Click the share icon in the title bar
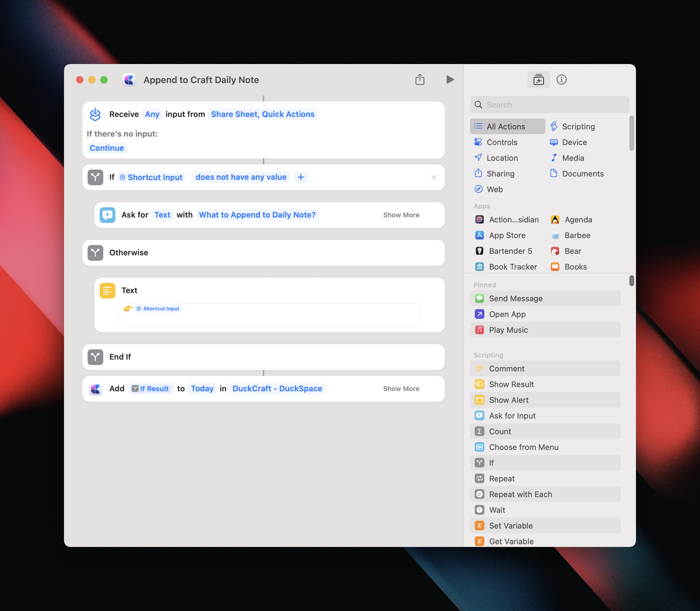This screenshot has width=700, height=611. click(420, 79)
